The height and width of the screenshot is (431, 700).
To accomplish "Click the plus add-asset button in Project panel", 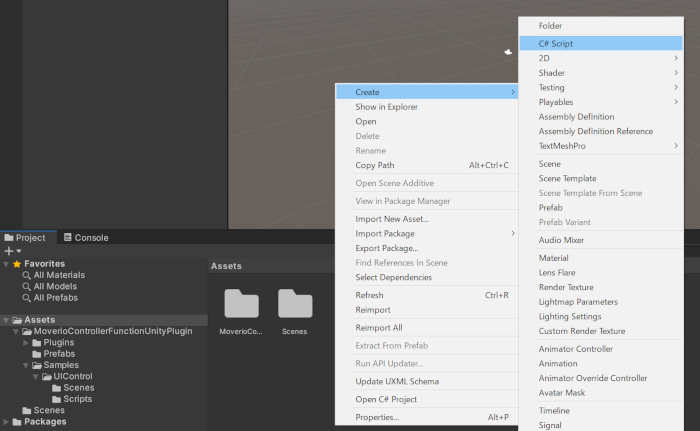I will click(8, 251).
